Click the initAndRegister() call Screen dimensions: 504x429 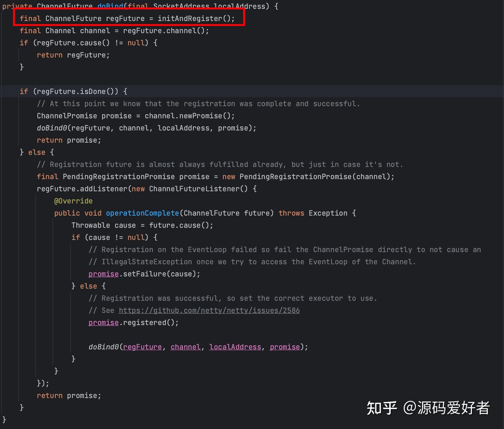coord(194,19)
